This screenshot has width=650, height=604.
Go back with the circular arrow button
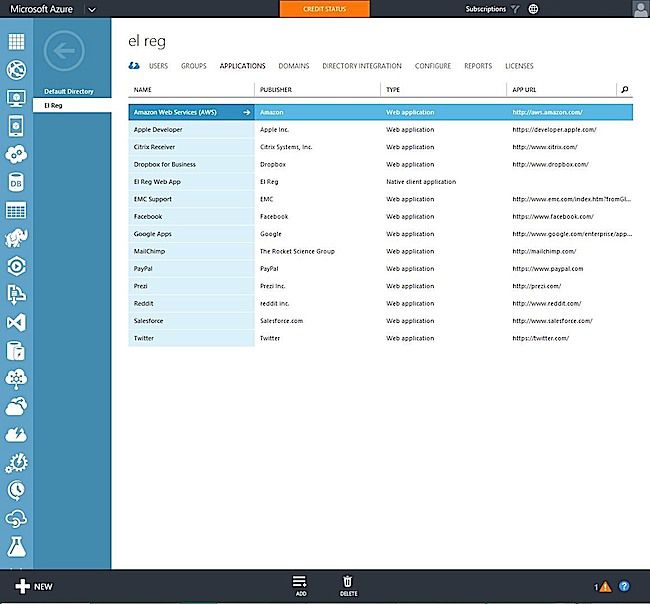pos(64,51)
